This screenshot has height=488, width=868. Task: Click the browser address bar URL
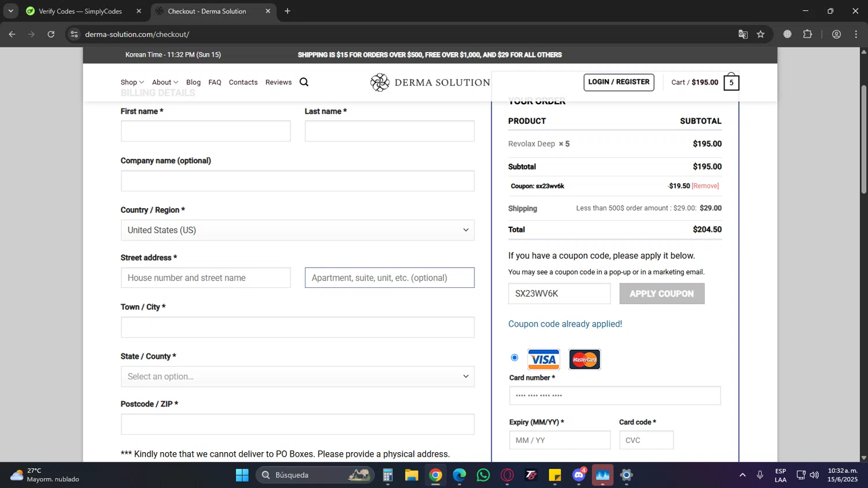tap(137, 34)
